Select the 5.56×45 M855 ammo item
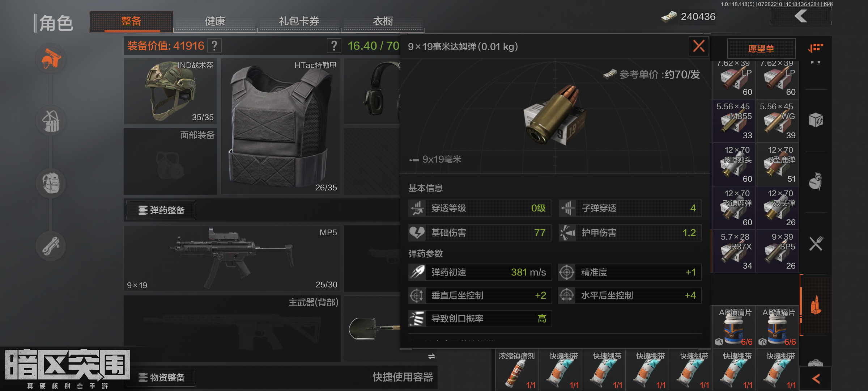This screenshot has height=391, width=868. (x=734, y=121)
